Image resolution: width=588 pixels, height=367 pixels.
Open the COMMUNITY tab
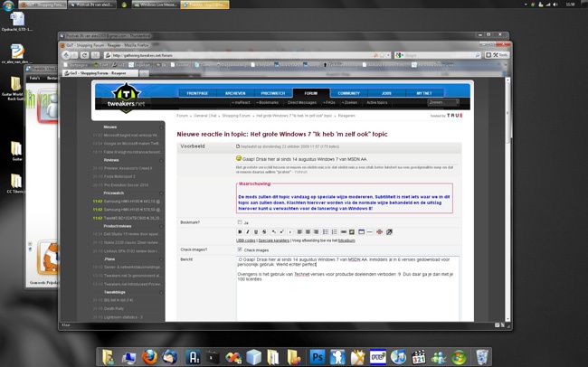pos(349,93)
